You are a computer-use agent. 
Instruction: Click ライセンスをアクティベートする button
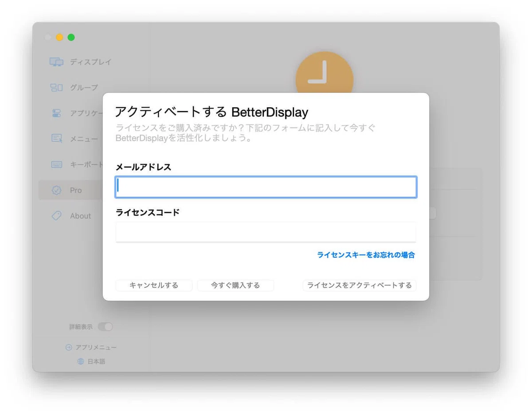(360, 285)
